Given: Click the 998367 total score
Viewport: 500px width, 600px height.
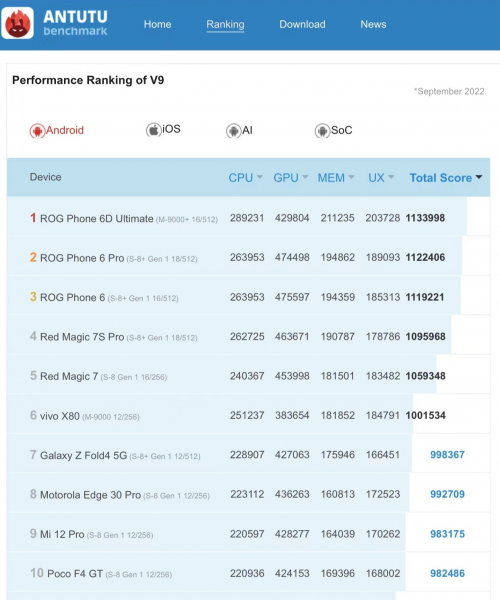Looking at the screenshot, I should pyautogui.click(x=447, y=455).
